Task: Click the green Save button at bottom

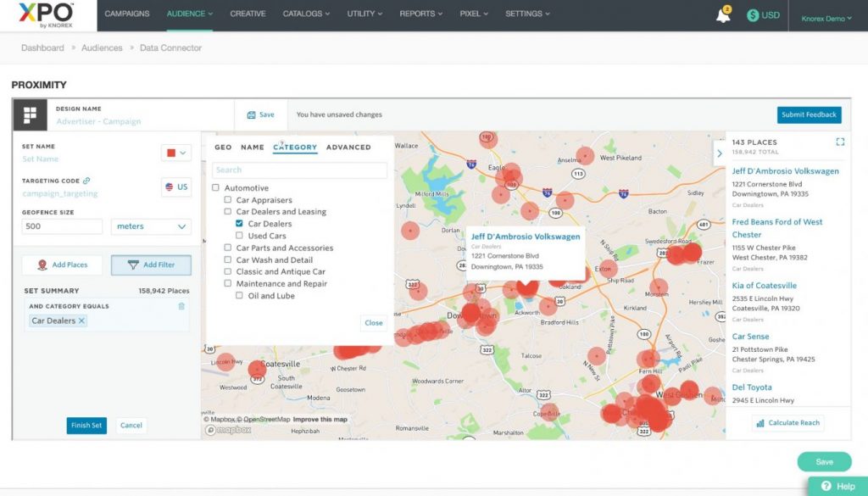Action: [x=824, y=462]
